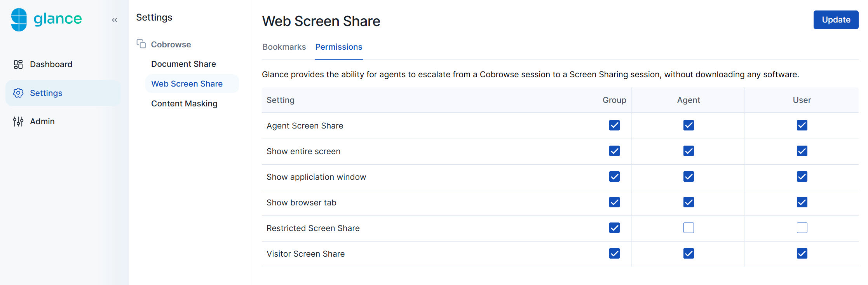The image size is (868, 285).
Task: Select Web Screen Share settings
Action: pos(187,84)
